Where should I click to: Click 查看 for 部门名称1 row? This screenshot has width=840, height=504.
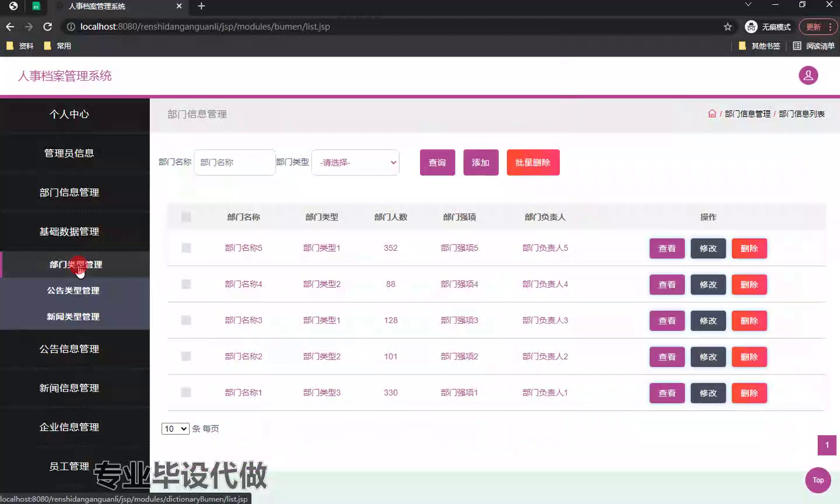pos(667,393)
